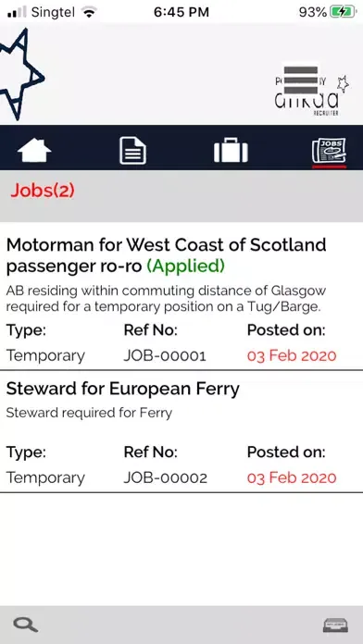Viewport: 363px width, 644px height.
Task: Select the Jobs newspaper icon tab
Action: (x=329, y=151)
